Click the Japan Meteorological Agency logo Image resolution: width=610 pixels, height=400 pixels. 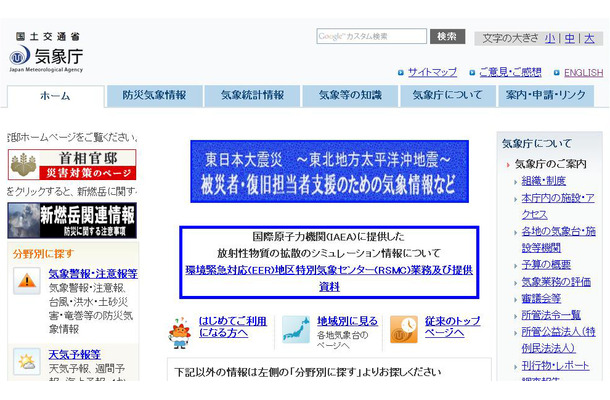[x=46, y=53]
